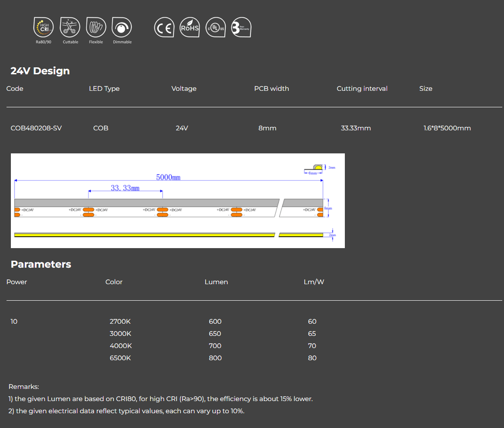Screen dimensions: 504x428
Task: Click the Dimmable knob icon
Action: click(x=122, y=27)
